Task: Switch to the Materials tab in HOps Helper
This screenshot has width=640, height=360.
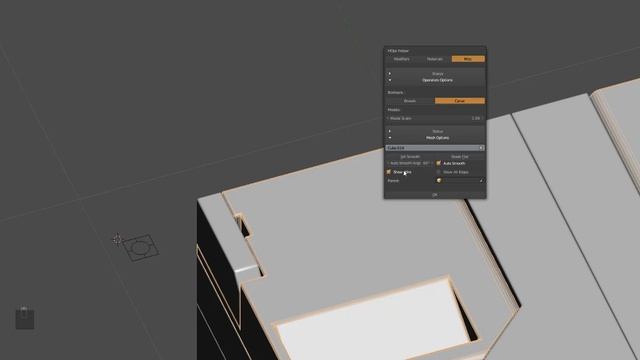Action: (435, 59)
